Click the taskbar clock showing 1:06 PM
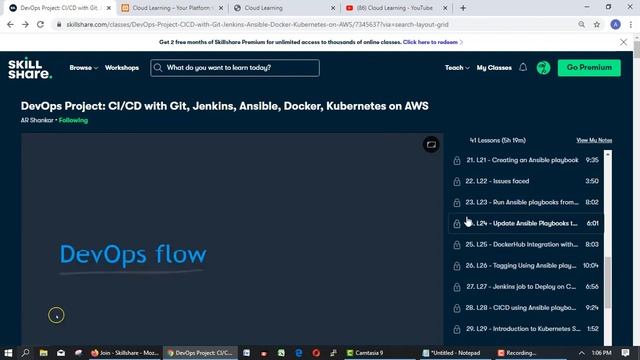640x360 pixels. click(601, 353)
